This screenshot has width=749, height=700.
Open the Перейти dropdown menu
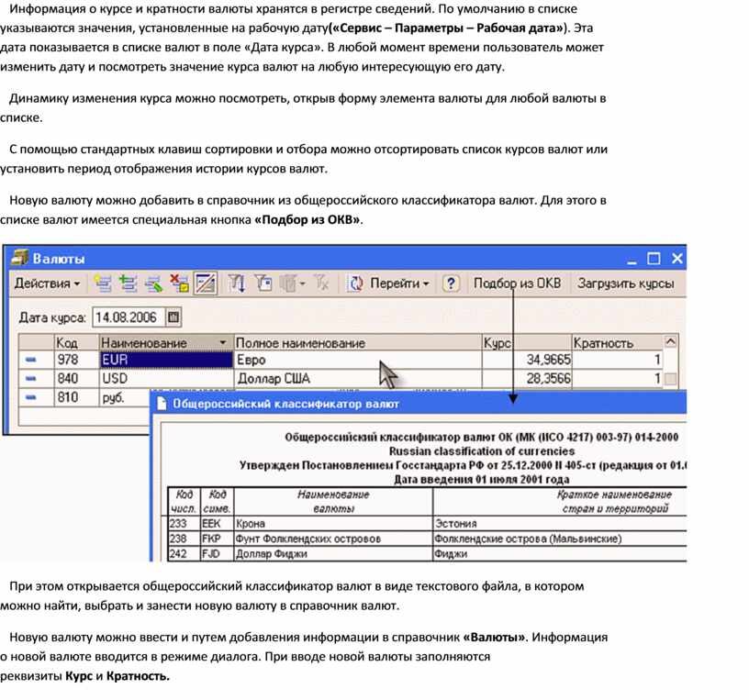click(x=399, y=283)
